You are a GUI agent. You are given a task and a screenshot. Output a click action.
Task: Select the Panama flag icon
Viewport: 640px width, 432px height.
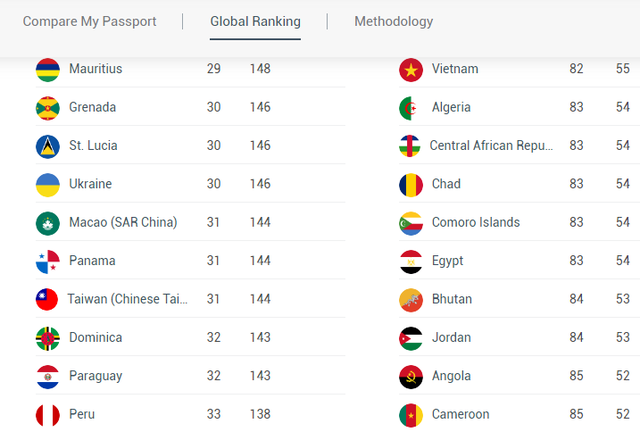[48, 261]
